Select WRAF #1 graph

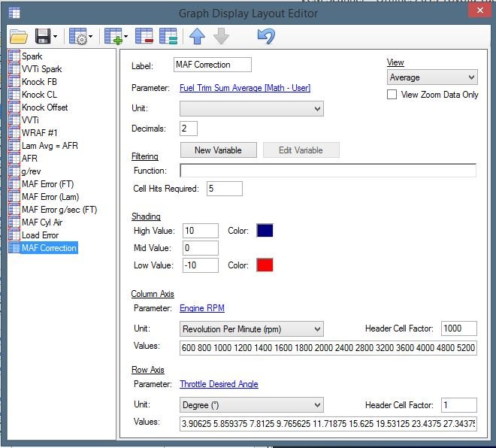pyautogui.click(x=39, y=132)
